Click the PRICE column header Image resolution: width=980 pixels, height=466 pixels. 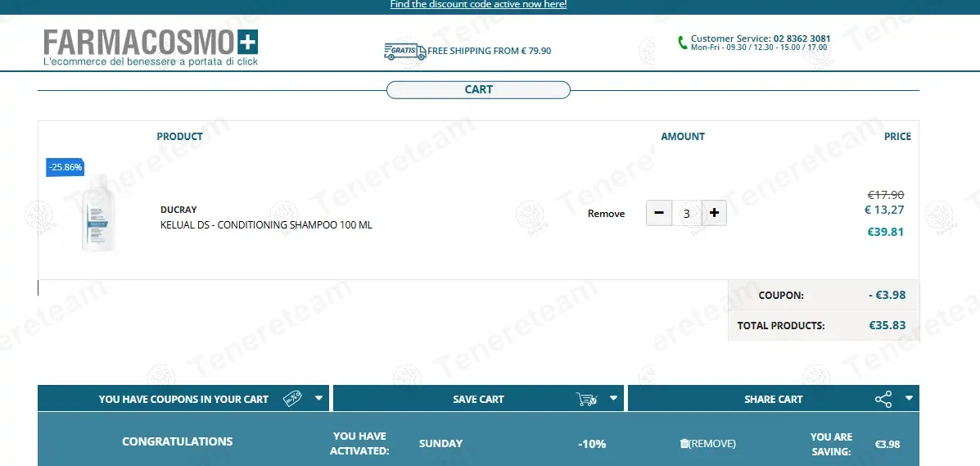(897, 136)
